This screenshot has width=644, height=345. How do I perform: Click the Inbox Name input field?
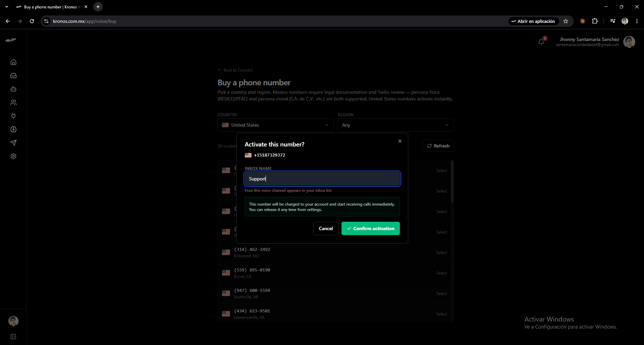pyautogui.click(x=322, y=179)
